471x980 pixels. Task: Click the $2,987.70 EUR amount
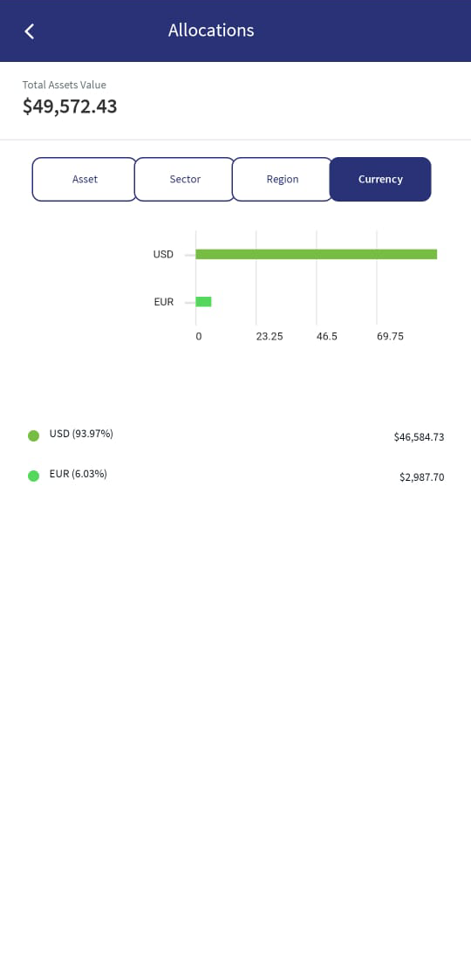coord(421,476)
